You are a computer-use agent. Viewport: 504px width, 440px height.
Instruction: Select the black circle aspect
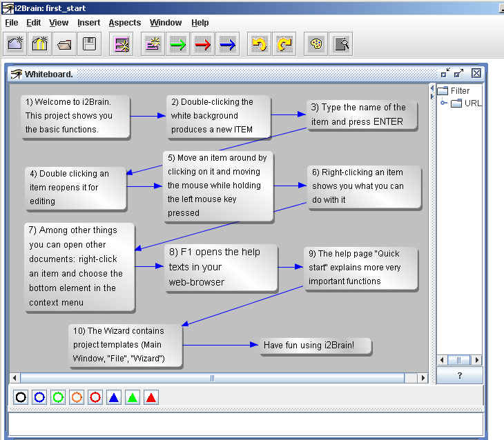21,397
